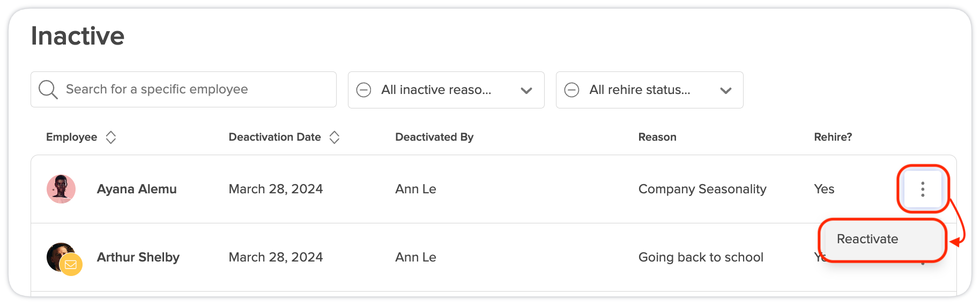
Task: Click the circle-minus icon in inactive reasons filter
Action: click(364, 90)
